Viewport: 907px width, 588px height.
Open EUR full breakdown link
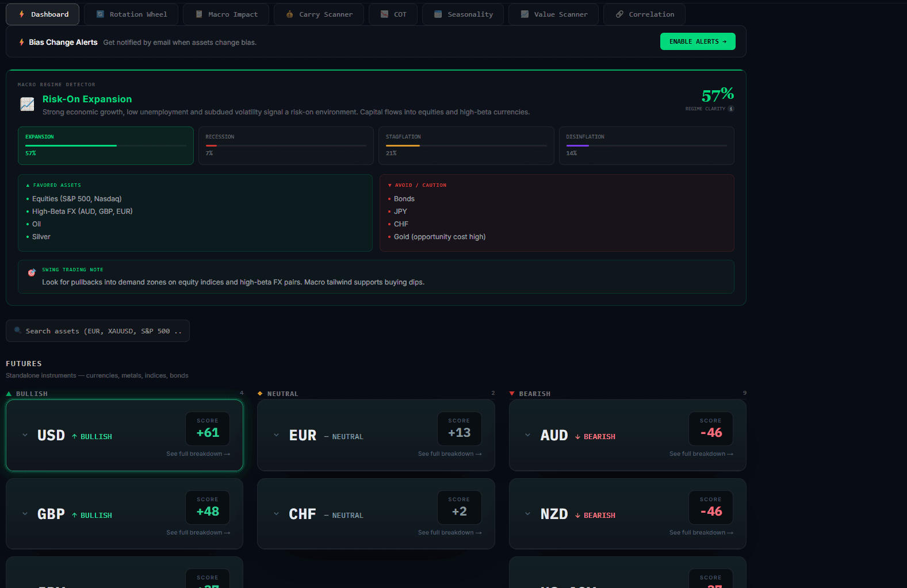tap(450, 454)
